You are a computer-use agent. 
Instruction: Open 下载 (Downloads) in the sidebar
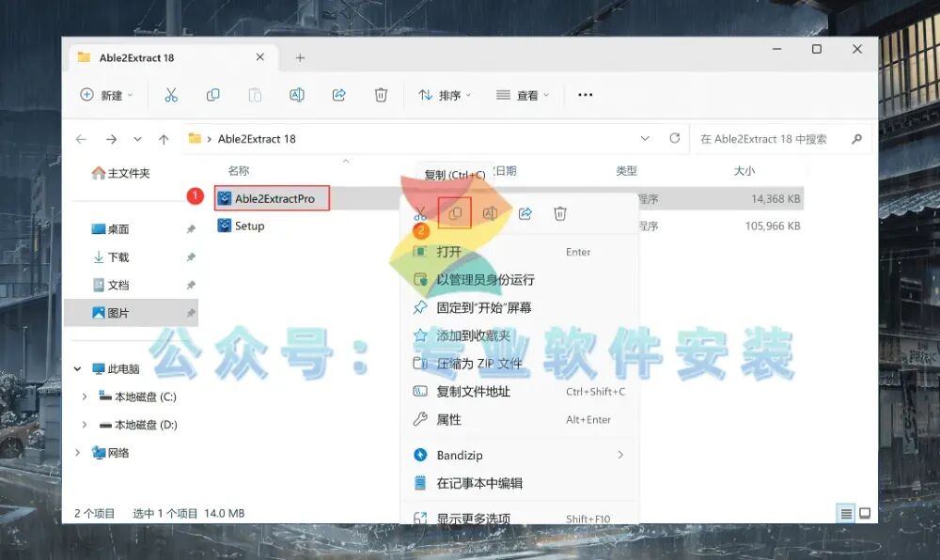(x=110, y=257)
